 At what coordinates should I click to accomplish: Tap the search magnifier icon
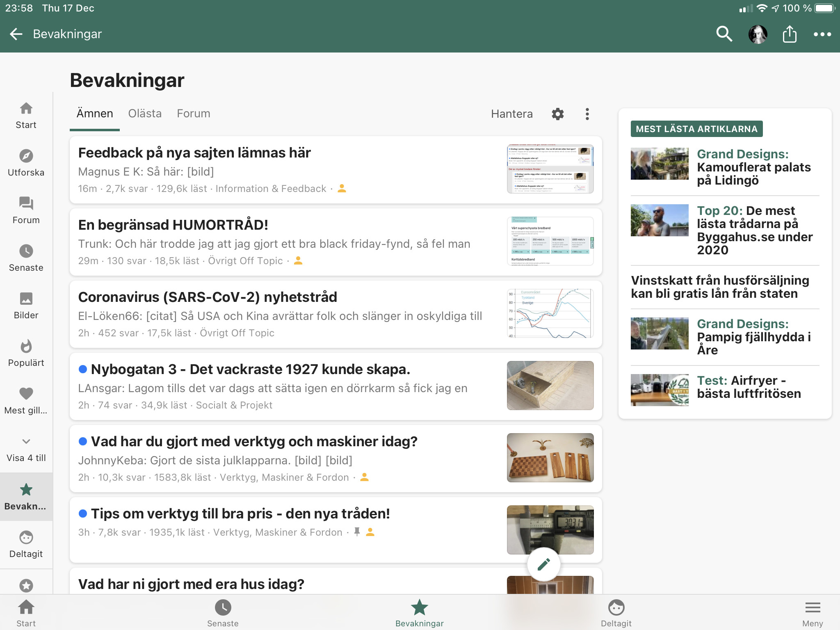724,34
